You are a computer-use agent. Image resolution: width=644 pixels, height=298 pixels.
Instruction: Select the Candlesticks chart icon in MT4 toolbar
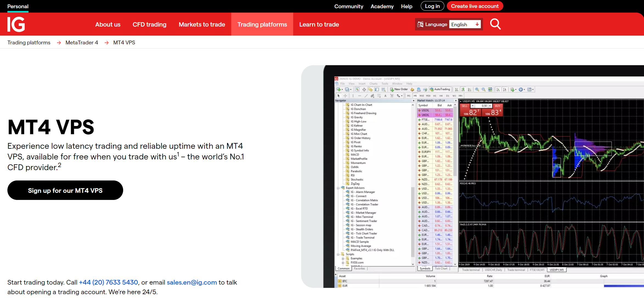pos(463,90)
